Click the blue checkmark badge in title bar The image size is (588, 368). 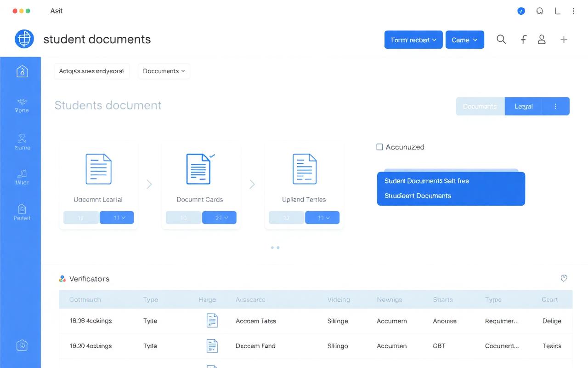pos(521,11)
